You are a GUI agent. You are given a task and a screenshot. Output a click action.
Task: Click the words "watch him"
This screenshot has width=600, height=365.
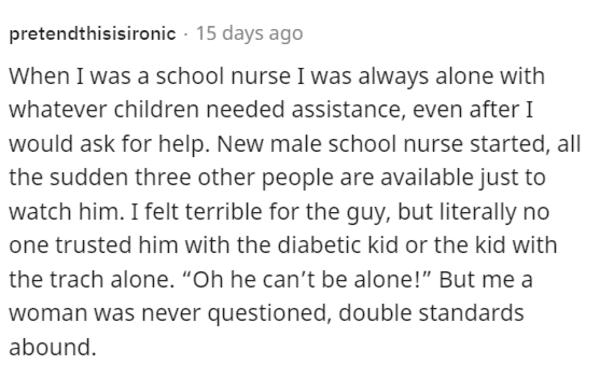pos(64,212)
